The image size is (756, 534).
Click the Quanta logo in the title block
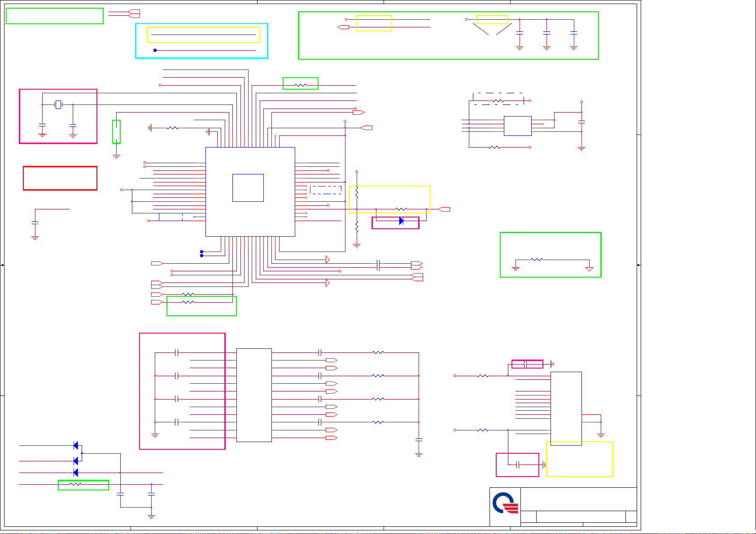[506, 504]
